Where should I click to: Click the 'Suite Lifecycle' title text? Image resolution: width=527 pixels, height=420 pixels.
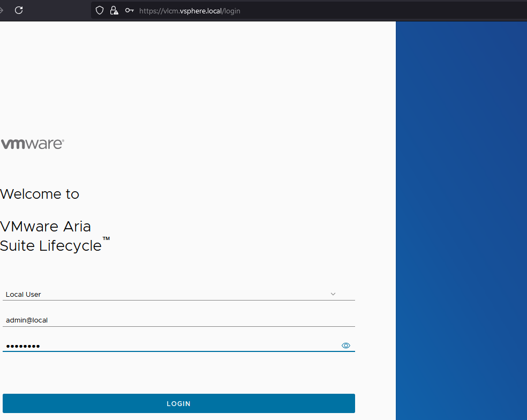[x=51, y=246]
